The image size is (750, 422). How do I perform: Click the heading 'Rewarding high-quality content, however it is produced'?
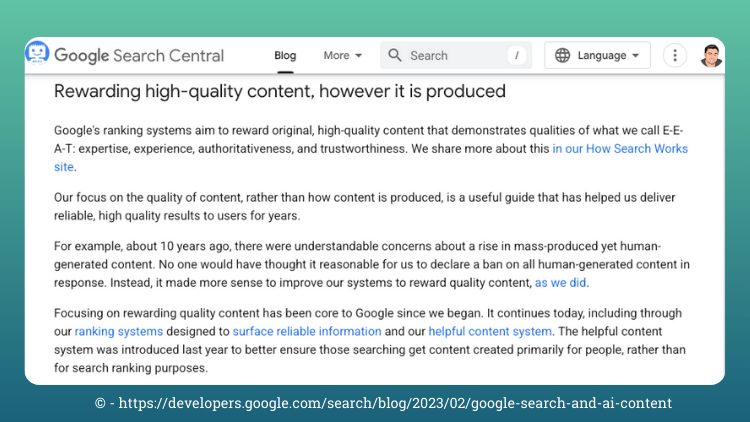point(280,91)
